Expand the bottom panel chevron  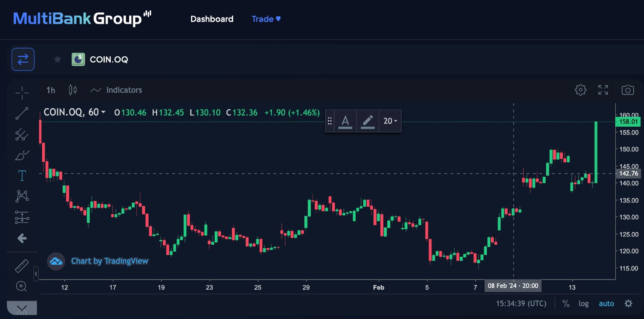[x=22, y=308]
